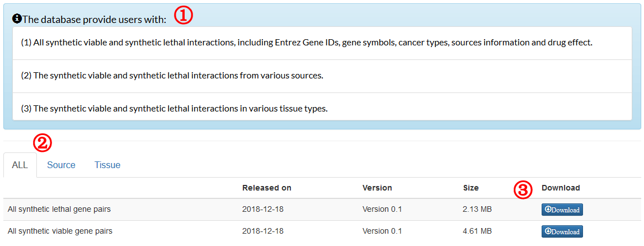Open the Source tab

[x=61, y=165]
